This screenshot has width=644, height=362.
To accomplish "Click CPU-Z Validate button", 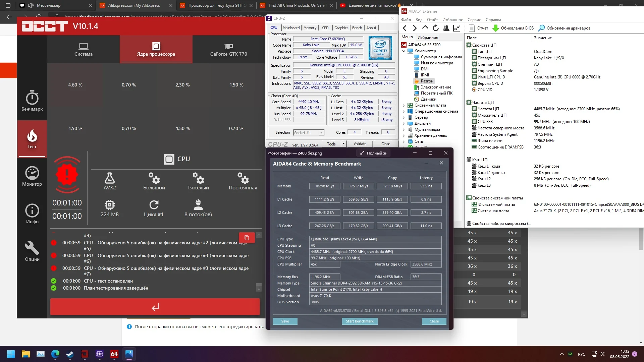I will 360,144.
